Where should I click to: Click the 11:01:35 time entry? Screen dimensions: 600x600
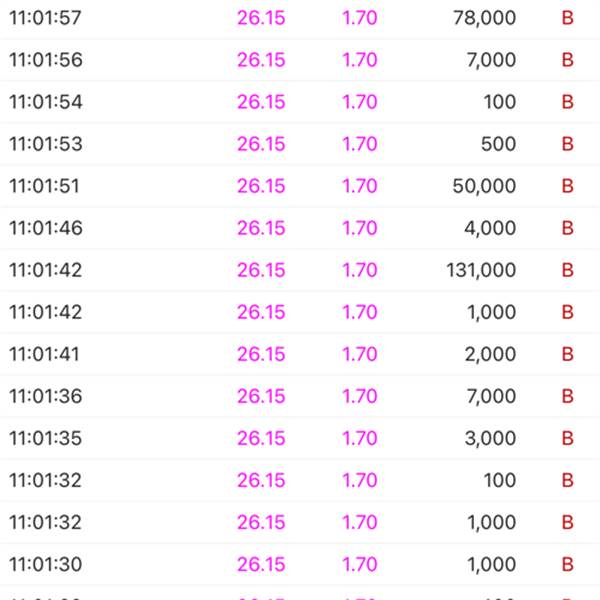46,439
